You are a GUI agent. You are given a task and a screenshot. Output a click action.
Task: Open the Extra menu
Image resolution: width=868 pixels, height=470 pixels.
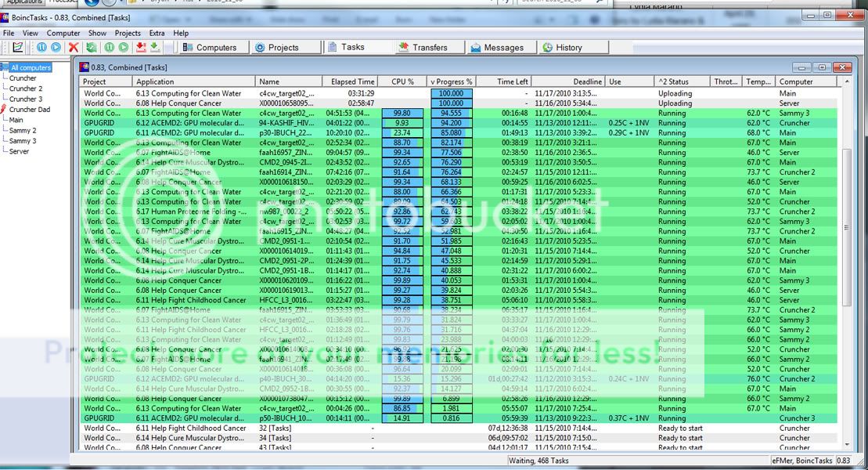coord(157,34)
